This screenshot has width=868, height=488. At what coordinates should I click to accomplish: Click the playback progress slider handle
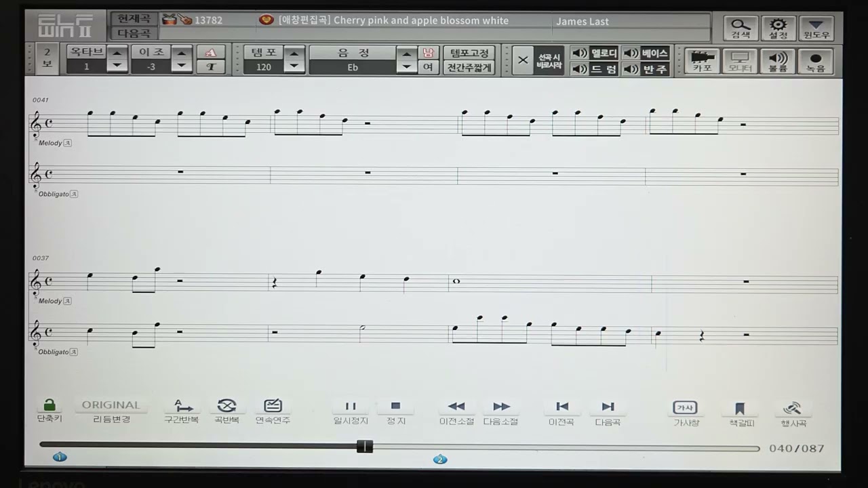click(x=365, y=446)
